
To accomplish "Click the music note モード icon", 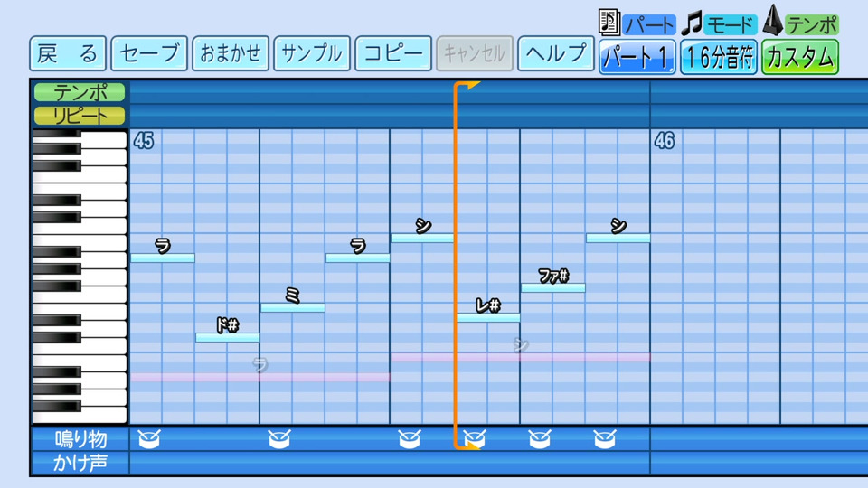I will pyautogui.click(x=692, y=23).
